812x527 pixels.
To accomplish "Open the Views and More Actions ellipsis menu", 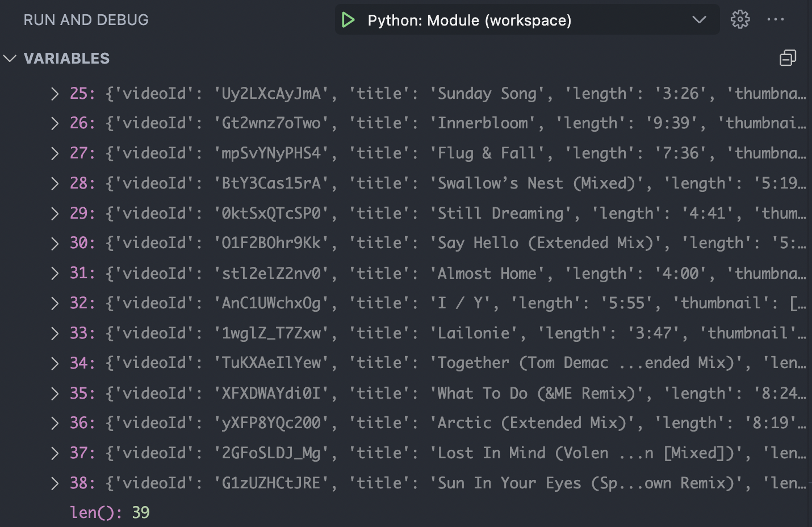I will coord(775,20).
